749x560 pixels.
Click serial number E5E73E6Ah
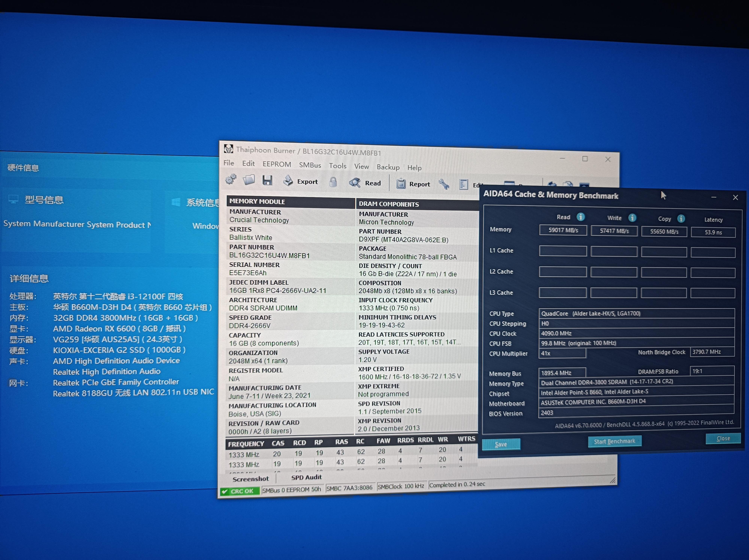pyautogui.click(x=248, y=273)
